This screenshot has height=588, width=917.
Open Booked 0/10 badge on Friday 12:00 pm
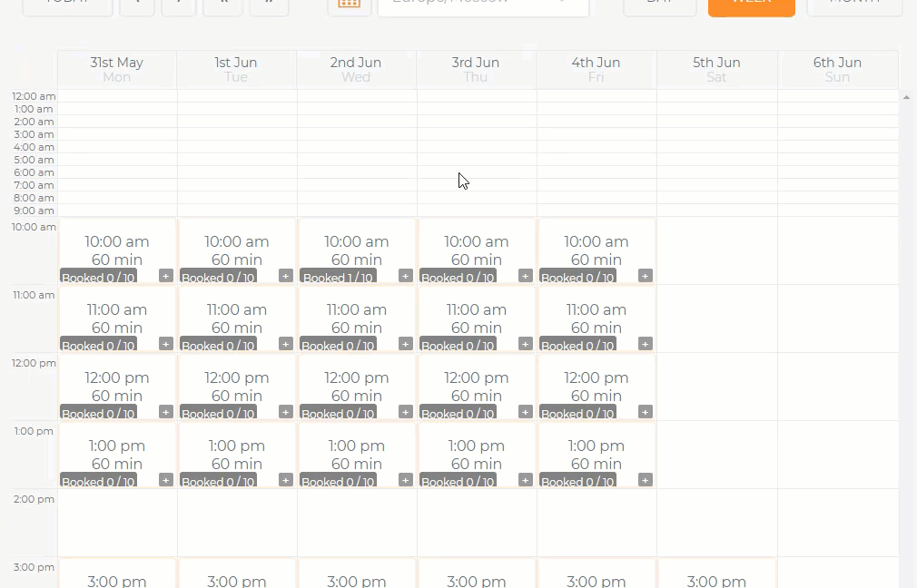[577, 413]
